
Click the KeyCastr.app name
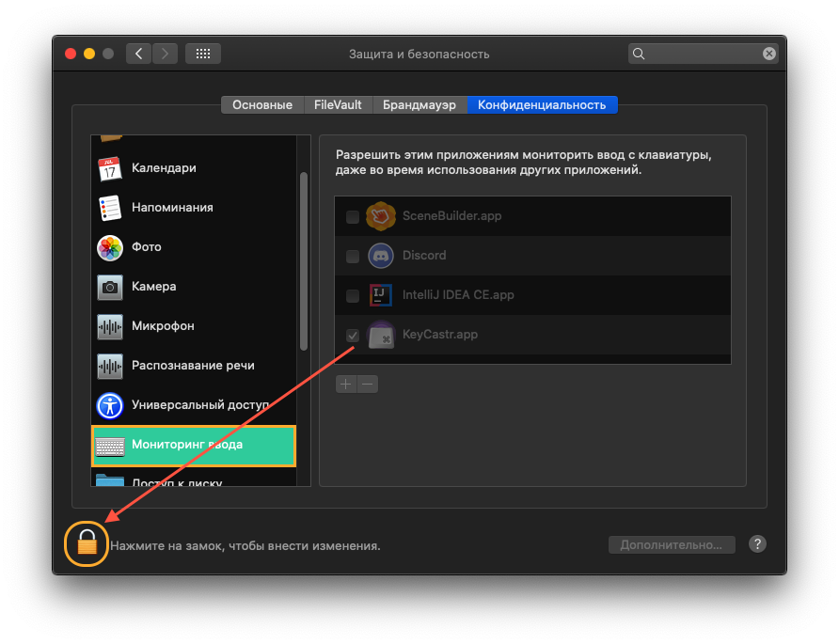(440, 335)
